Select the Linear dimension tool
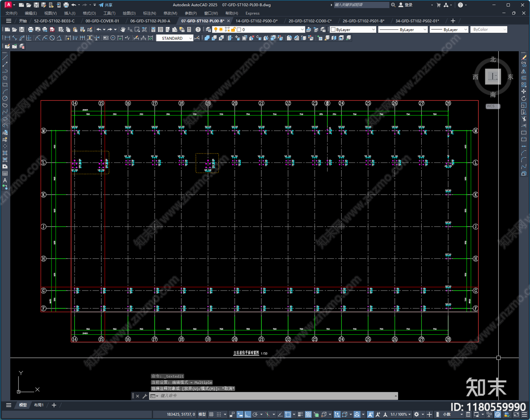 point(7,38)
